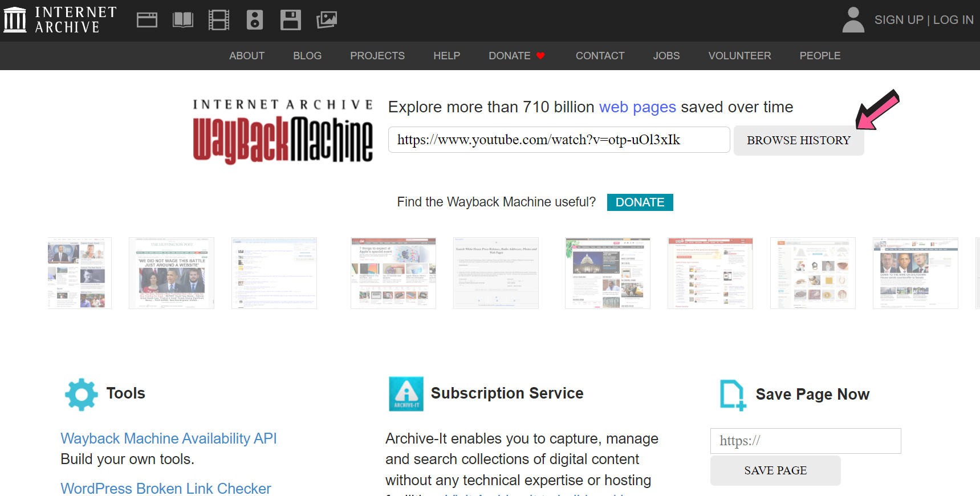The height and width of the screenshot is (496, 980).
Task: Open the Capitol building news thumbnail
Action: click(x=608, y=273)
